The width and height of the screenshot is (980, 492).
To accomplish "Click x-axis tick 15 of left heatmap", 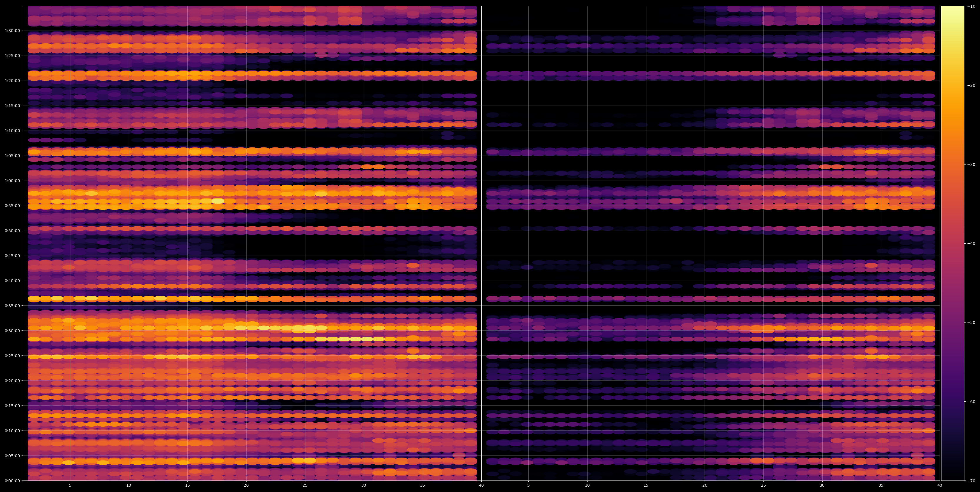I will coord(187,486).
